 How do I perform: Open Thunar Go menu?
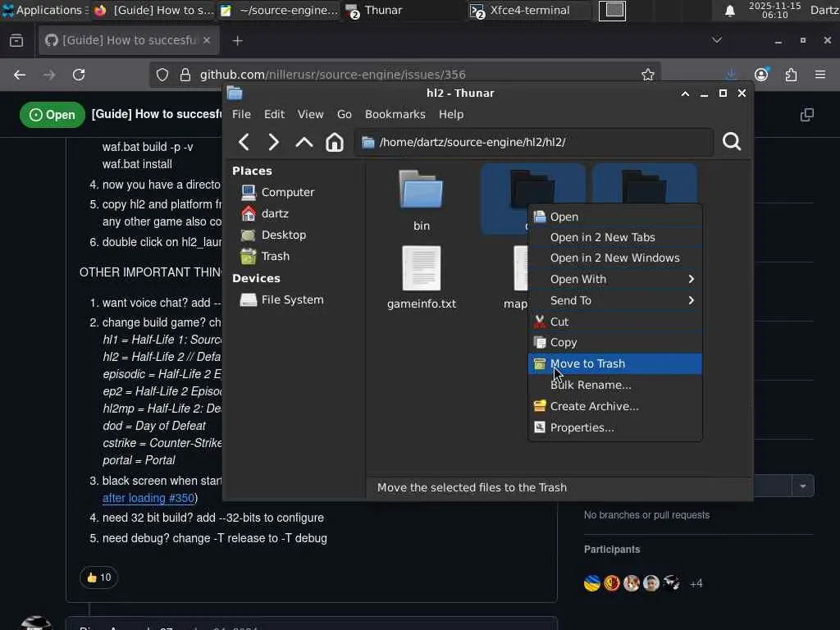coord(344,114)
